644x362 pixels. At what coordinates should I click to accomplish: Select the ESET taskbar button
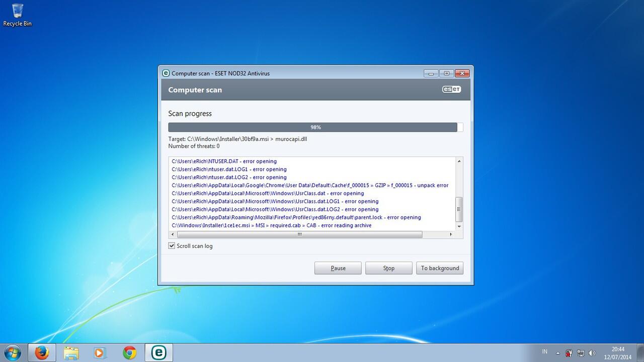[158, 352]
